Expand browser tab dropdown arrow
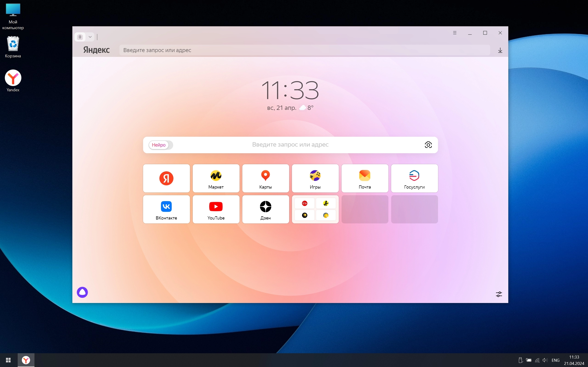 90,37
